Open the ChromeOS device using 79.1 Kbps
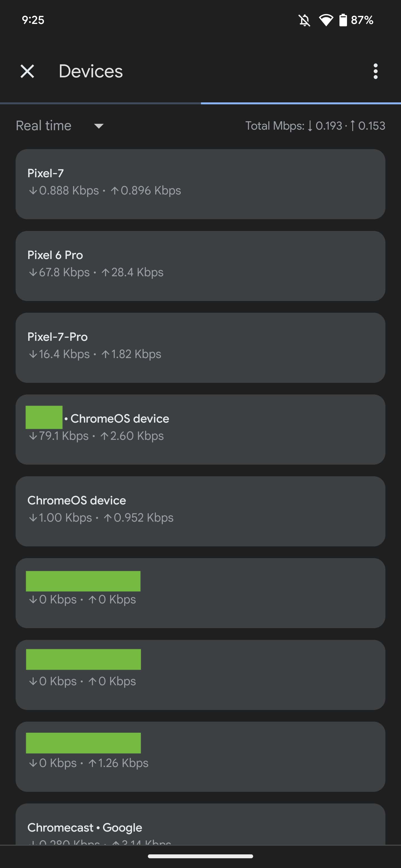 (x=200, y=429)
